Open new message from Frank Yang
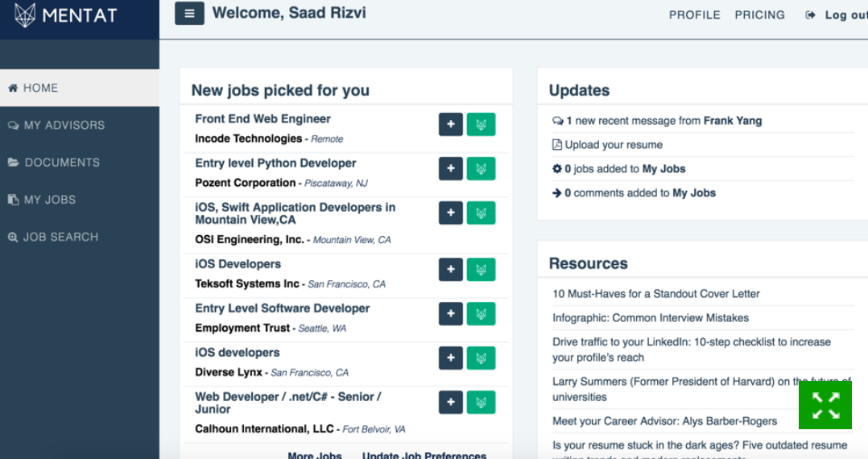 (663, 121)
